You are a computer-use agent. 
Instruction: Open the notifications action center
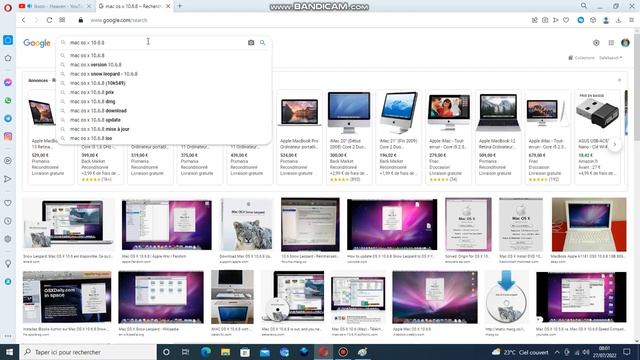(x=627, y=352)
